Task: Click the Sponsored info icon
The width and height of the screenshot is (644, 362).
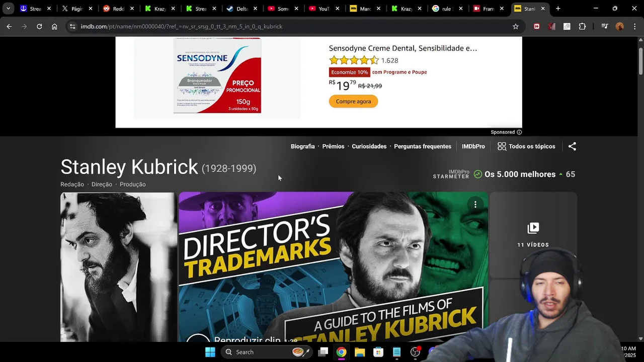Action: click(x=519, y=132)
